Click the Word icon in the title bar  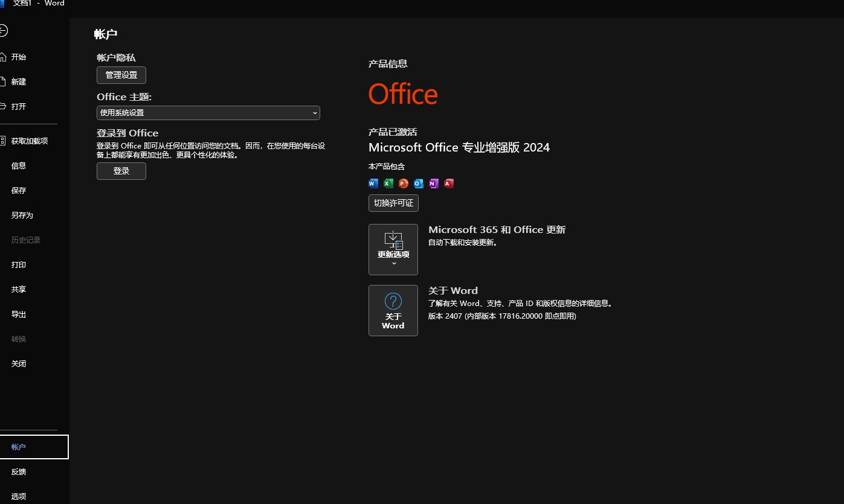pyautogui.click(x=2, y=3)
